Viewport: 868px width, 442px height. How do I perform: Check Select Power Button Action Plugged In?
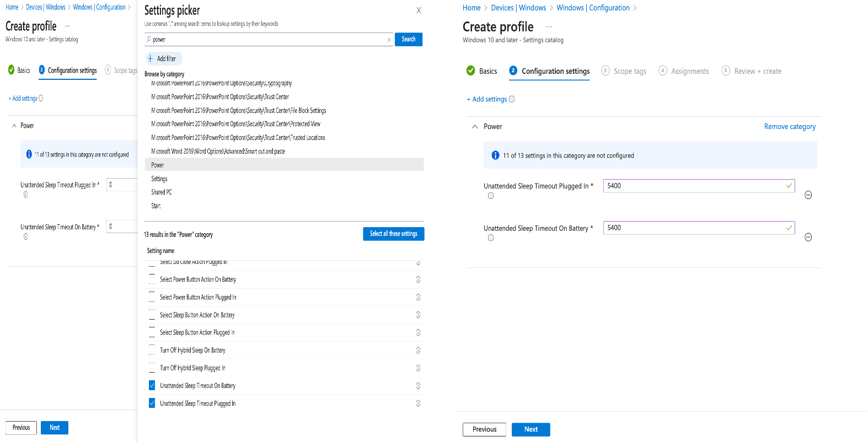click(152, 297)
